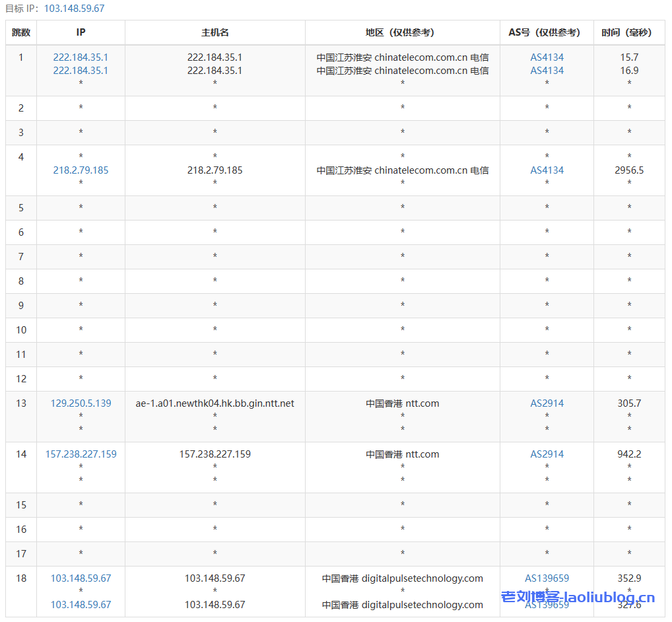This screenshot has width=672, height=622.
Task: Follow the 157.238.227.159 IP link
Action: (x=81, y=454)
